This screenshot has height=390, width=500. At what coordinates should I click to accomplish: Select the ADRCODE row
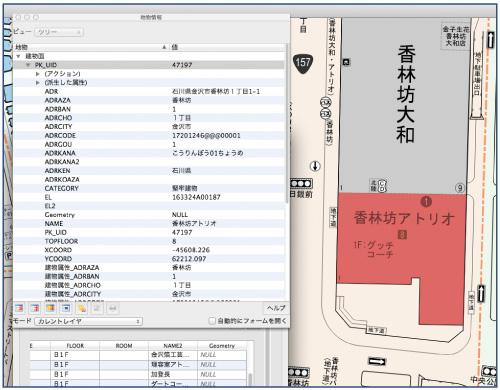coord(149,135)
